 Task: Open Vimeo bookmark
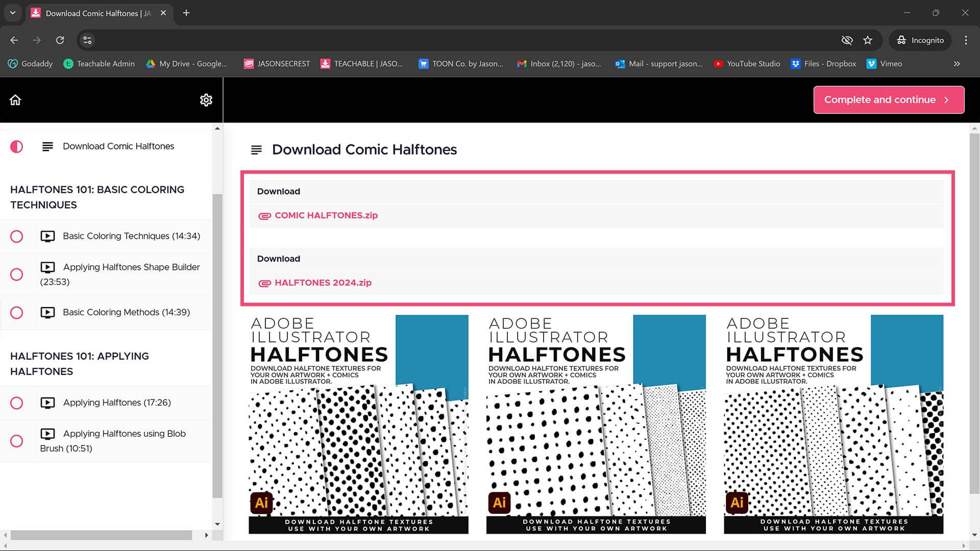(x=885, y=64)
